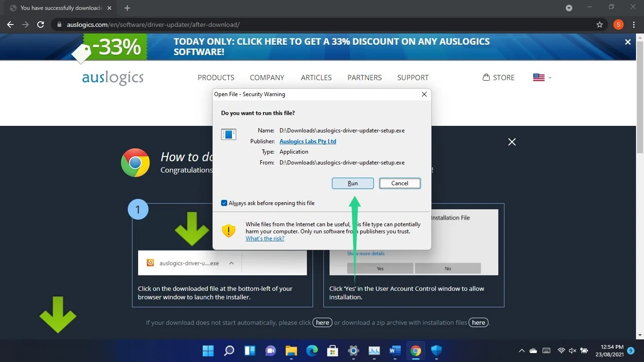The image size is (644, 362).
Task: Open the Auslogics Labs Pty Ltd publisher link
Action: coord(308,141)
